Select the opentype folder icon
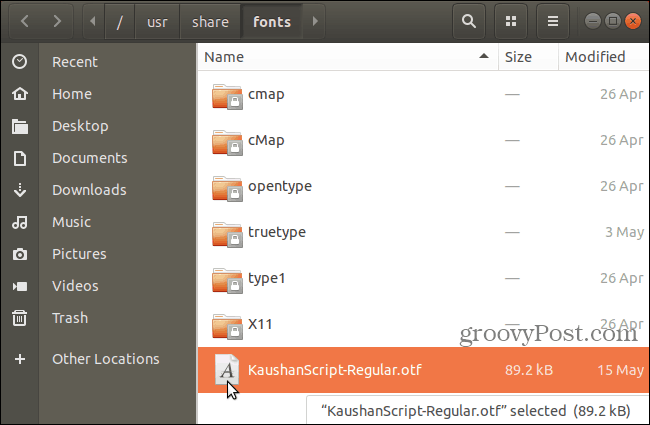Viewport: 650px width, 425px height. pos(227,188)
